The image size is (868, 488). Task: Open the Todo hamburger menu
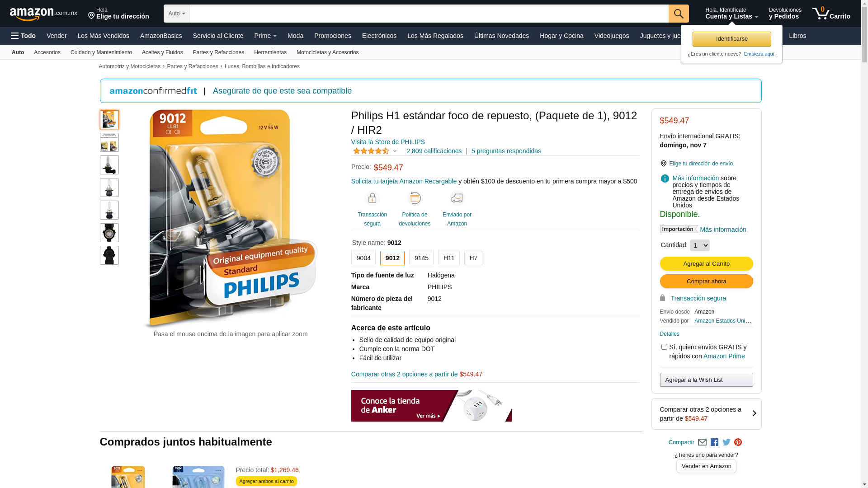[x=23, y=36]
